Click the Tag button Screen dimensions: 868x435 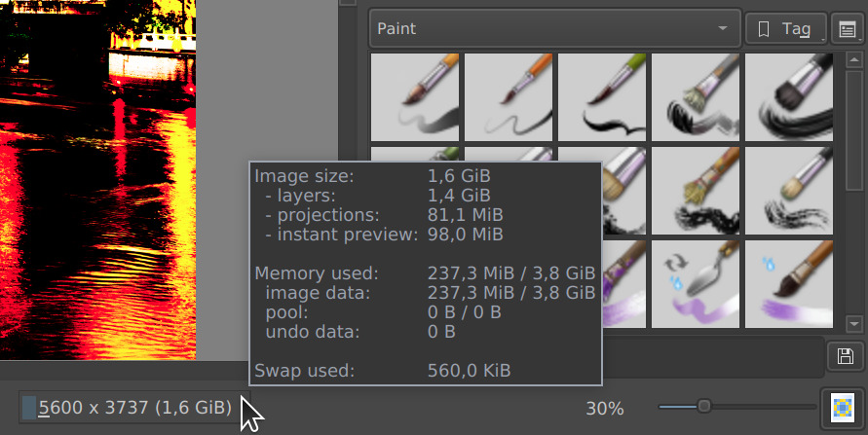coord(786,29)
